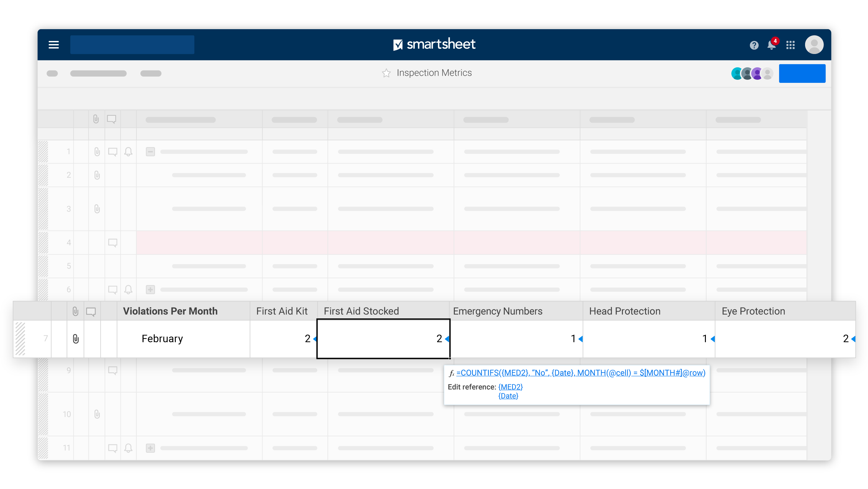The width and height of the screenshot is (868, 489).
Task: Expand row 11 with the plus expander
Action: pyautogui.click(x=150, y=448)
